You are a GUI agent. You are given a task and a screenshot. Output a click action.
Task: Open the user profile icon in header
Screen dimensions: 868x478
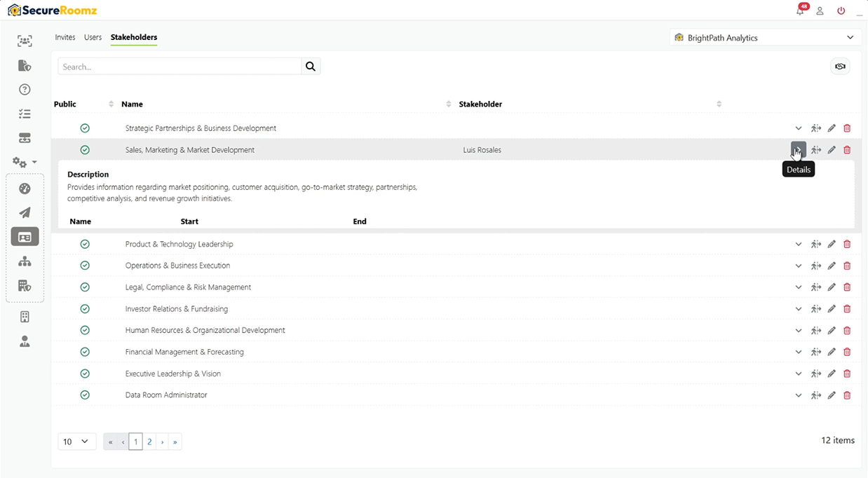820,11
